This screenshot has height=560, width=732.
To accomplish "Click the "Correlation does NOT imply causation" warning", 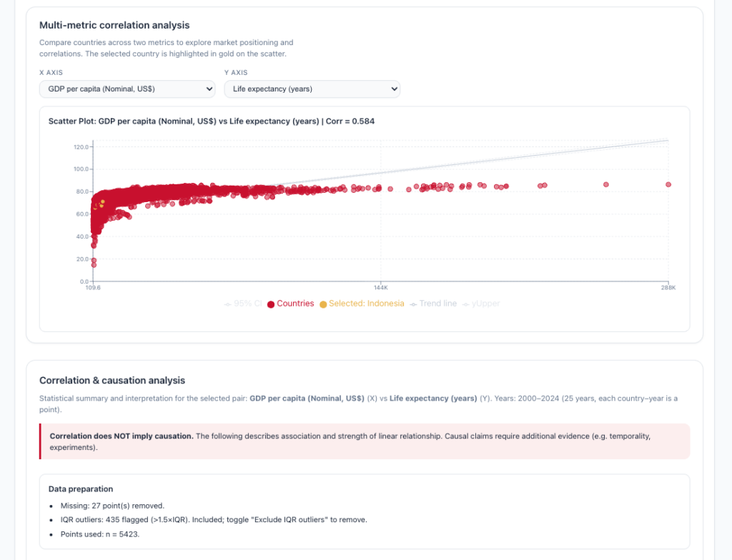I will [122, 436].
